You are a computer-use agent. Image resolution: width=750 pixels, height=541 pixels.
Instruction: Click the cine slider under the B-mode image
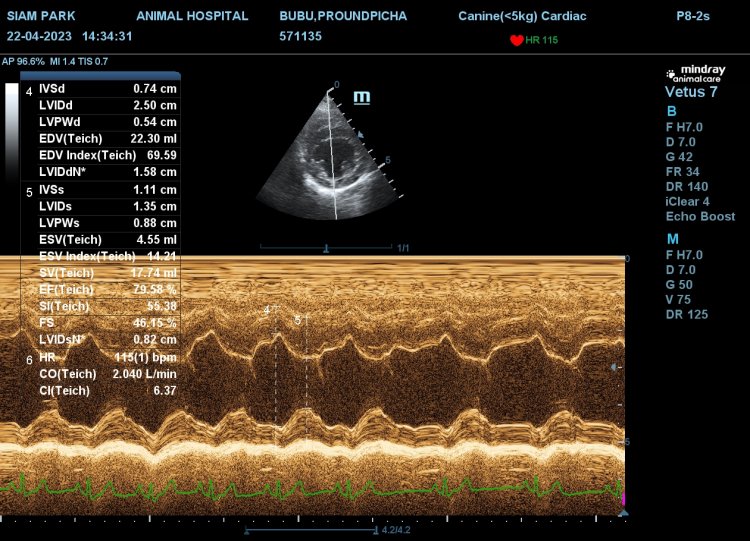tap(326, 247)
